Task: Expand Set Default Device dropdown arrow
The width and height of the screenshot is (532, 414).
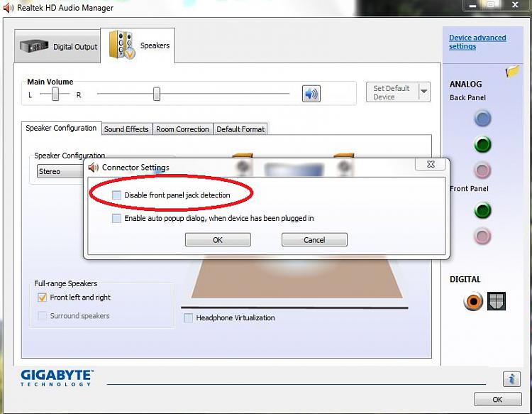Action: 424,92
